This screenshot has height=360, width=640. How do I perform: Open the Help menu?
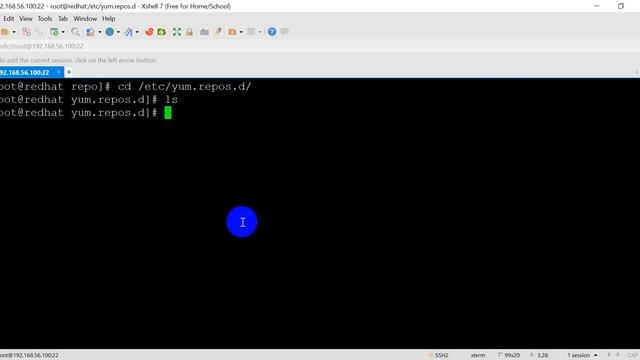tap(109, 19)
